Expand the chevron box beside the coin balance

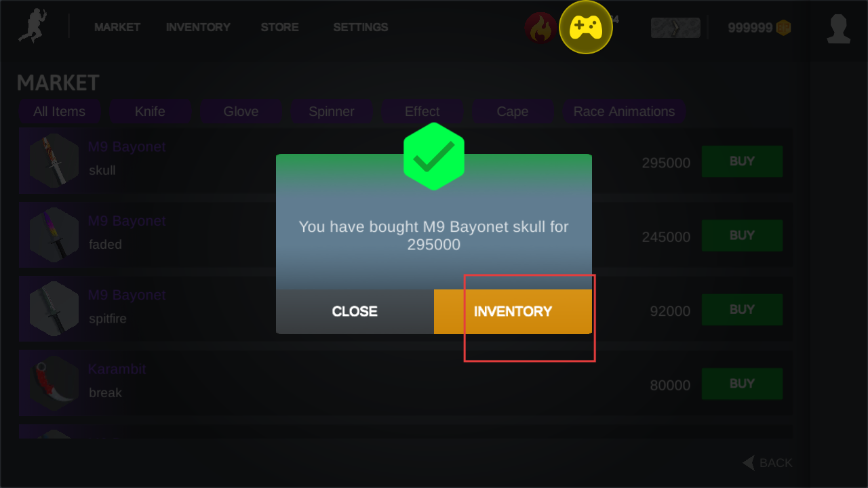pos(675,28)
